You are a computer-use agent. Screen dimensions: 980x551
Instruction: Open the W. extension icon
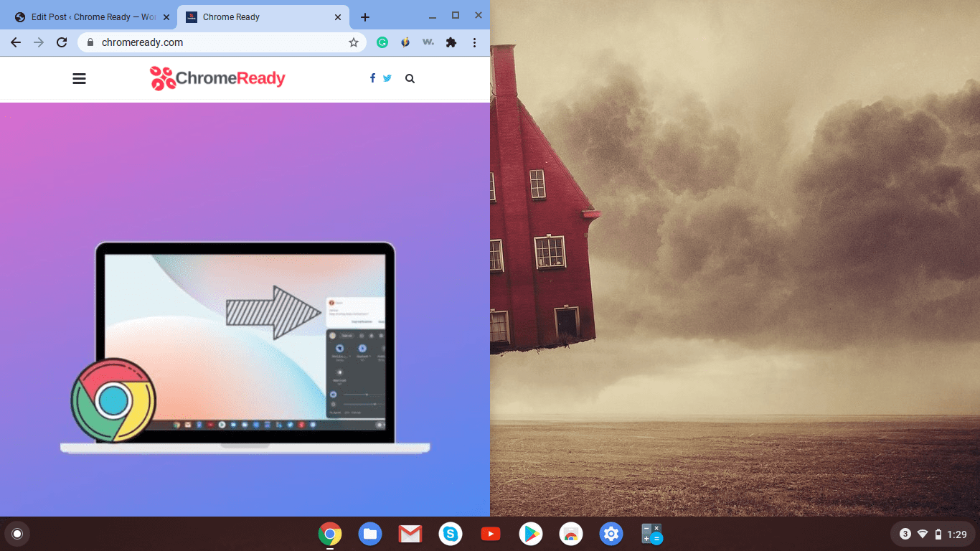[x=428, y=42]
